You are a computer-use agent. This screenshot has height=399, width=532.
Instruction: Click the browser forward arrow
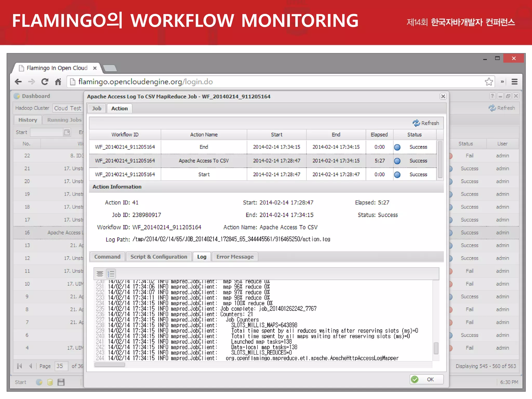click(31, 82)
